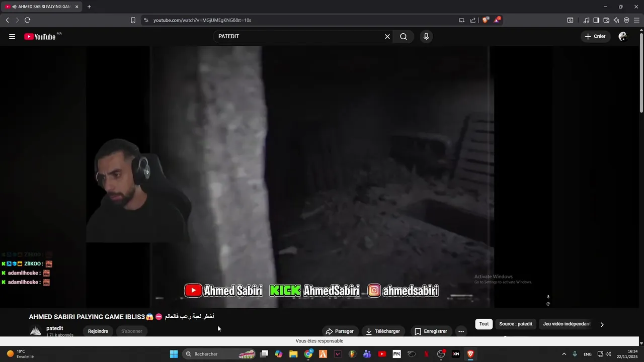Open Brave Leo AI sparkle icon

click(x=616, y=20)
